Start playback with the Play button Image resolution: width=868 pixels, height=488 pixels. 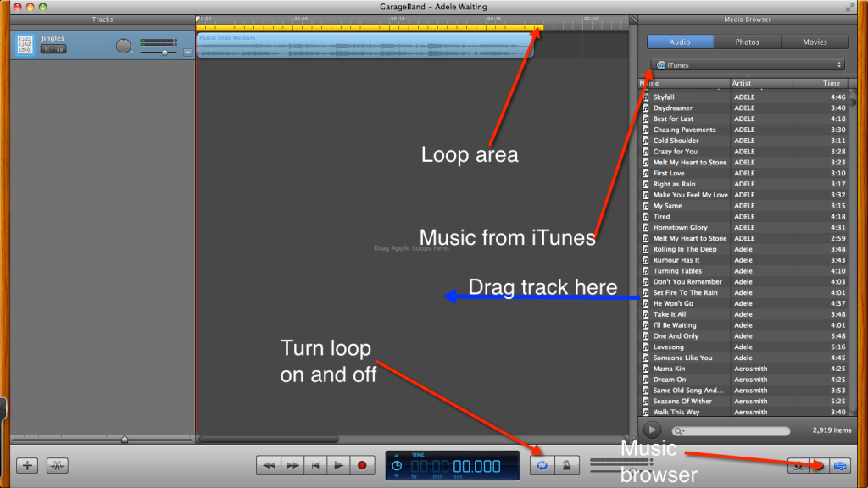pos(338,465)
